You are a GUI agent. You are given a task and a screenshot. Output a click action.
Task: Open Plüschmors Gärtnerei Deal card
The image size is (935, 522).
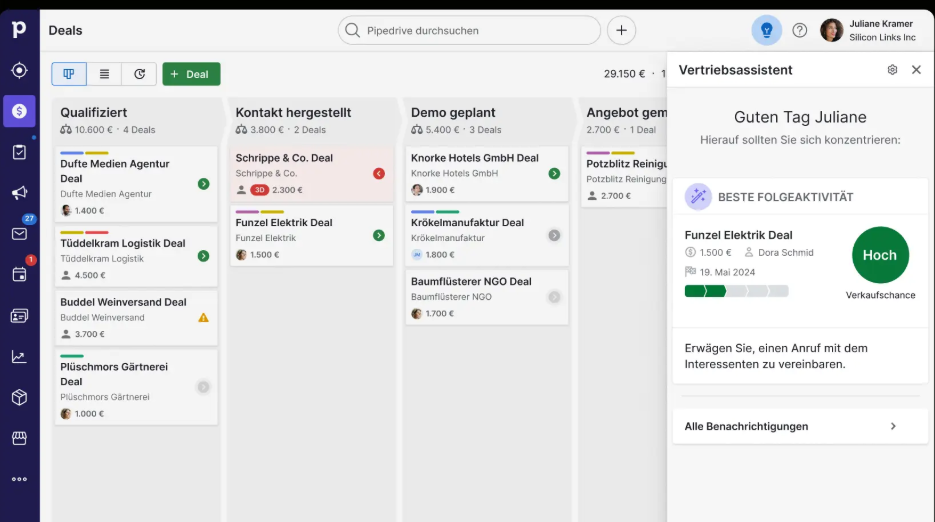136,387
